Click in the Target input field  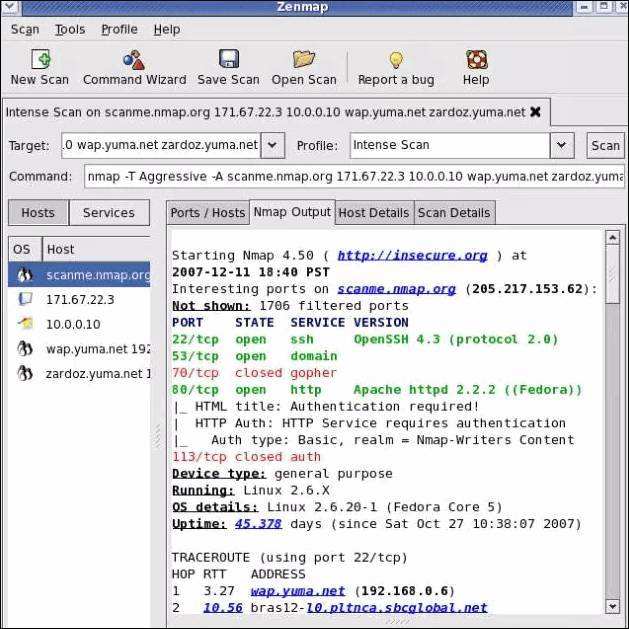tap(161, 145)
